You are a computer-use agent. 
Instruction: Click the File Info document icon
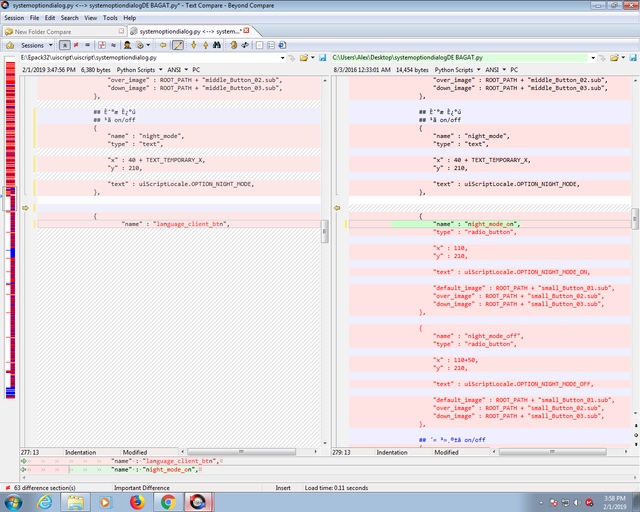coord(282,45)
